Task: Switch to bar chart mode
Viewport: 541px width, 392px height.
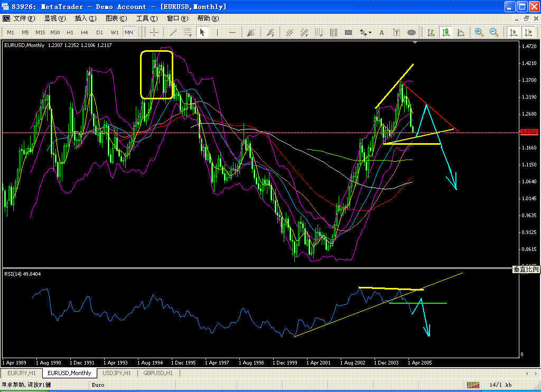Action: tap(431, 32)
